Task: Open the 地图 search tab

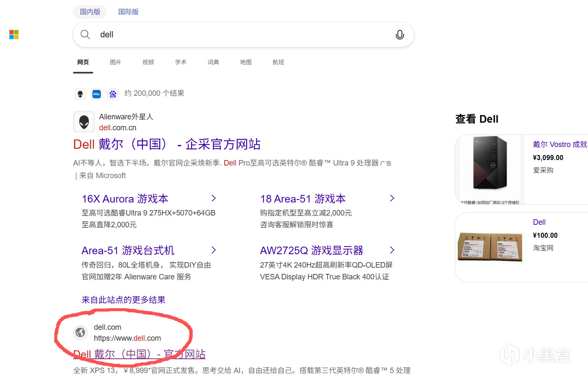Action: (x=246, y=62)
